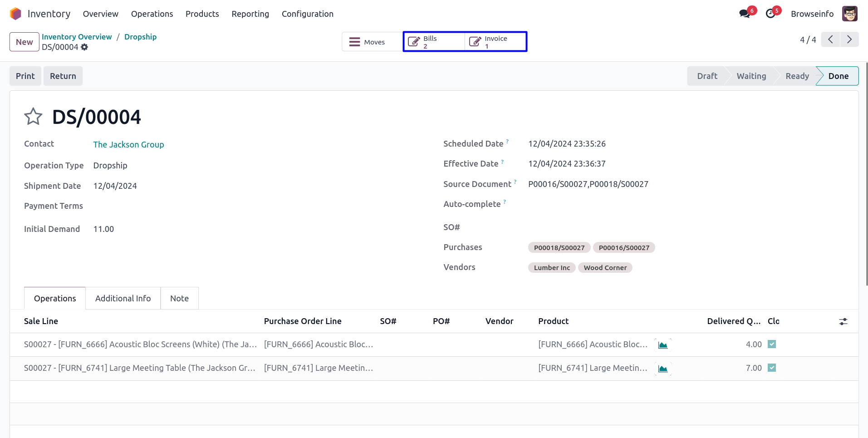
Task: Open the Reporting dropdown menu
Action: (250, 14)
